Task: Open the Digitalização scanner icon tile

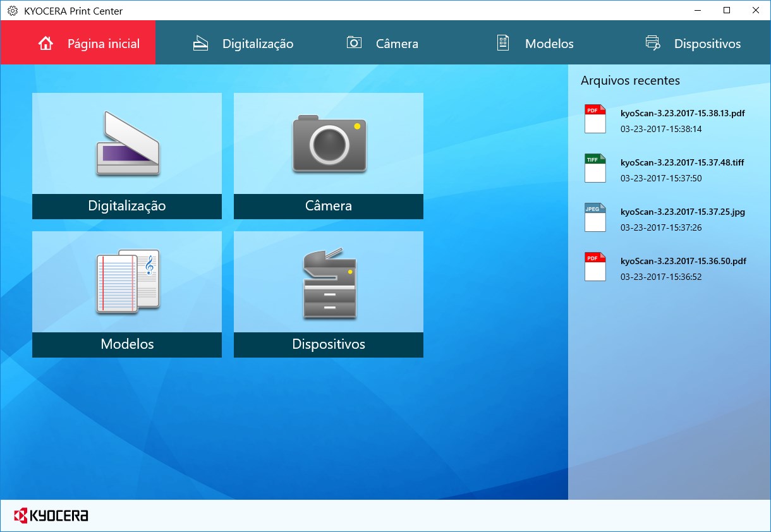Action: click(126, 145)
